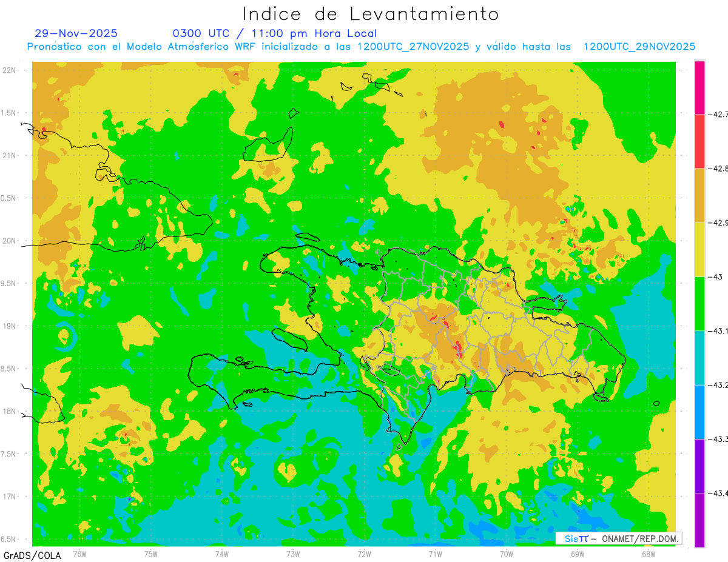Click the '68W' longitude label
Screen dimensions: 728x562
point(649,554)
